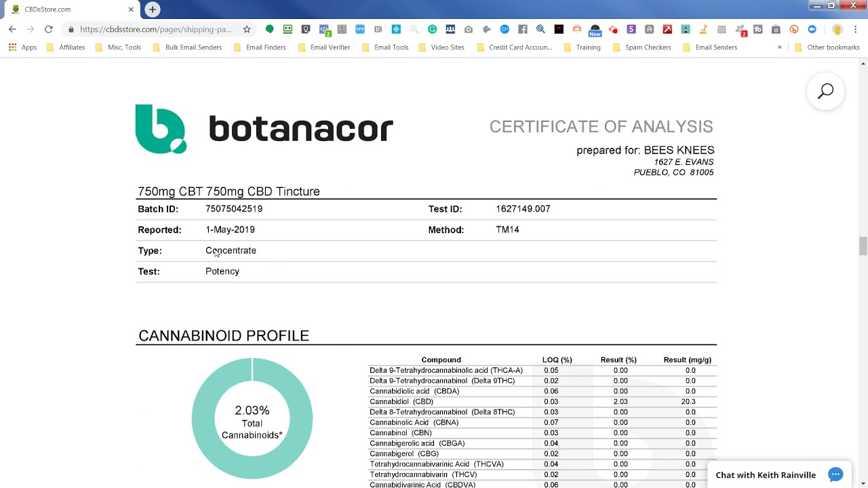Image resolution: width=868 pixels, height=488 pixels.
Task: Open the green cassette-style extension icon
Action: click(288, 29)
